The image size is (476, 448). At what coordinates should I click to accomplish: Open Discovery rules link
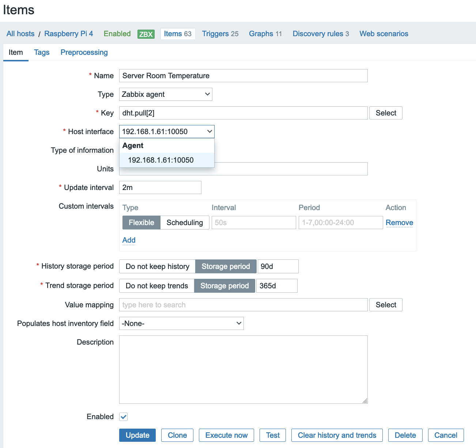click(x=321, y=34)
